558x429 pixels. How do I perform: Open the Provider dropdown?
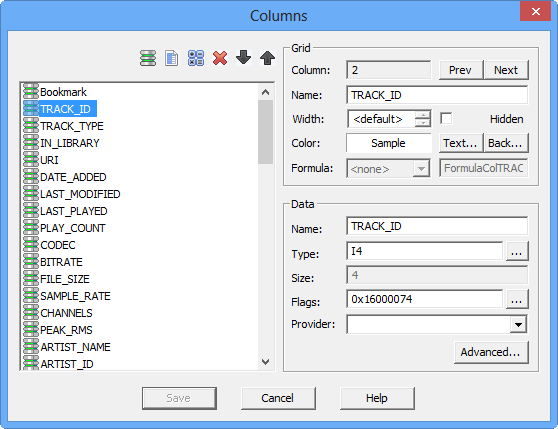tap(518, 324)
